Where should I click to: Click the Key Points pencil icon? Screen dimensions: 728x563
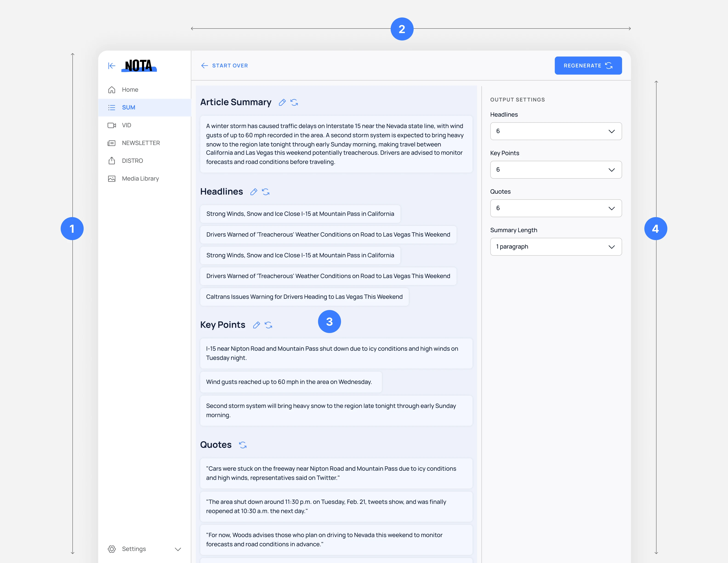[x=256, y=325]
